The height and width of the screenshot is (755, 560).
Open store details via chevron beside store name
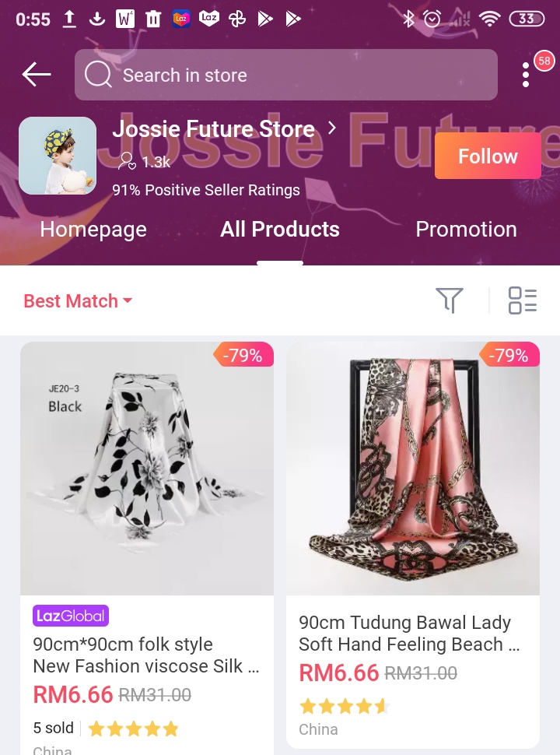(332, 128)
